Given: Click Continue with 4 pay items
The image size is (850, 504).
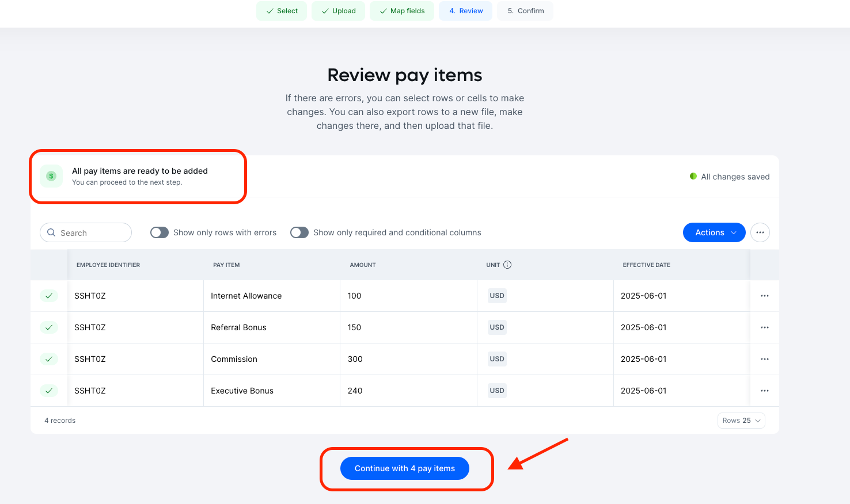Looking at the screenshot, I should tap(405, 468).
